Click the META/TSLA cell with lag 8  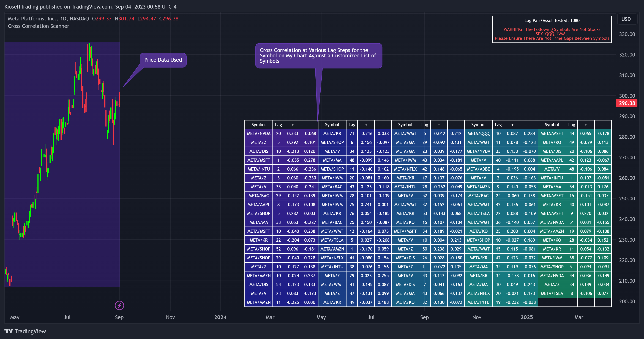(552, 293)
